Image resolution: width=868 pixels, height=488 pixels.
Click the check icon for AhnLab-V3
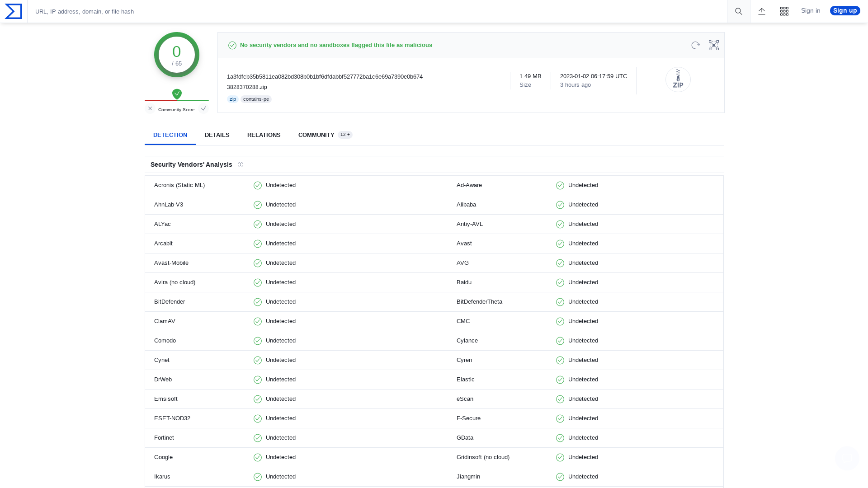coord(258,205)
